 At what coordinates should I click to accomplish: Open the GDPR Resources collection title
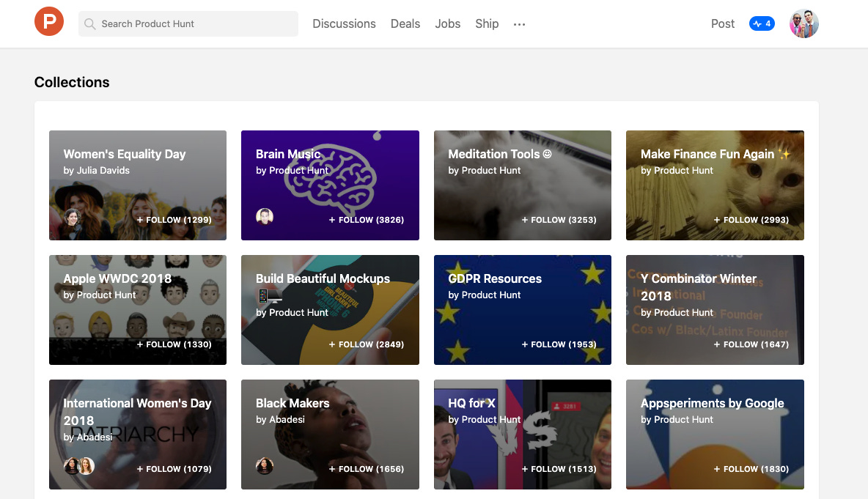[495, 278]
